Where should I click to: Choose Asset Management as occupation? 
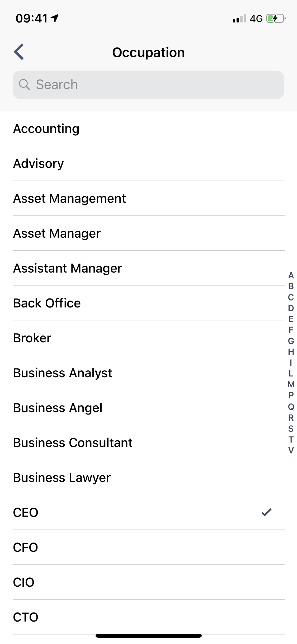[x=69, y=199]
